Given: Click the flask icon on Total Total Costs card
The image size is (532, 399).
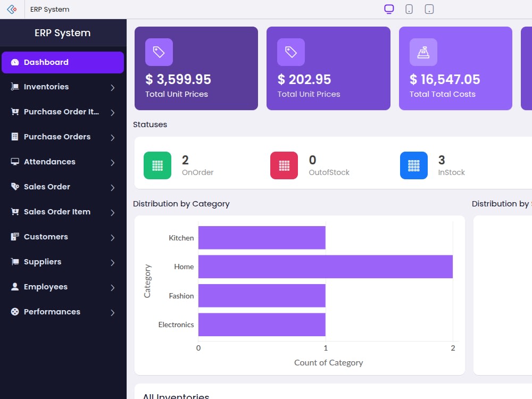Looking at the screenshot, I should point(422,52).
